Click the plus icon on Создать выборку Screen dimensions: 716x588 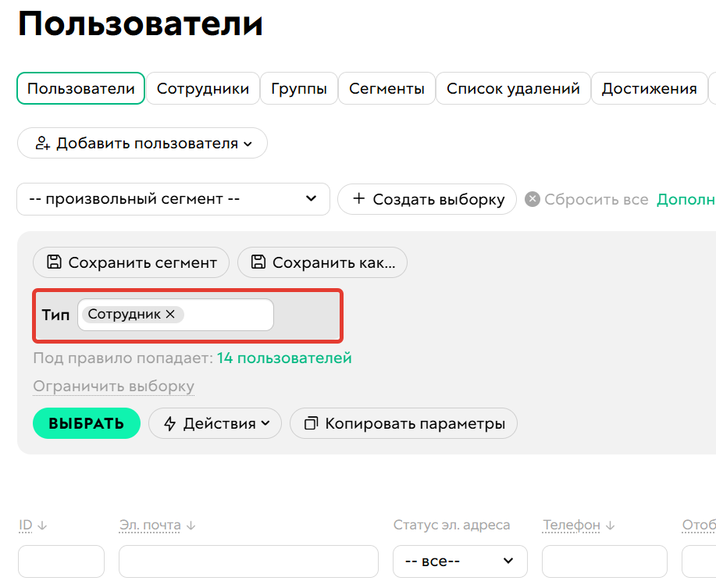358,199
